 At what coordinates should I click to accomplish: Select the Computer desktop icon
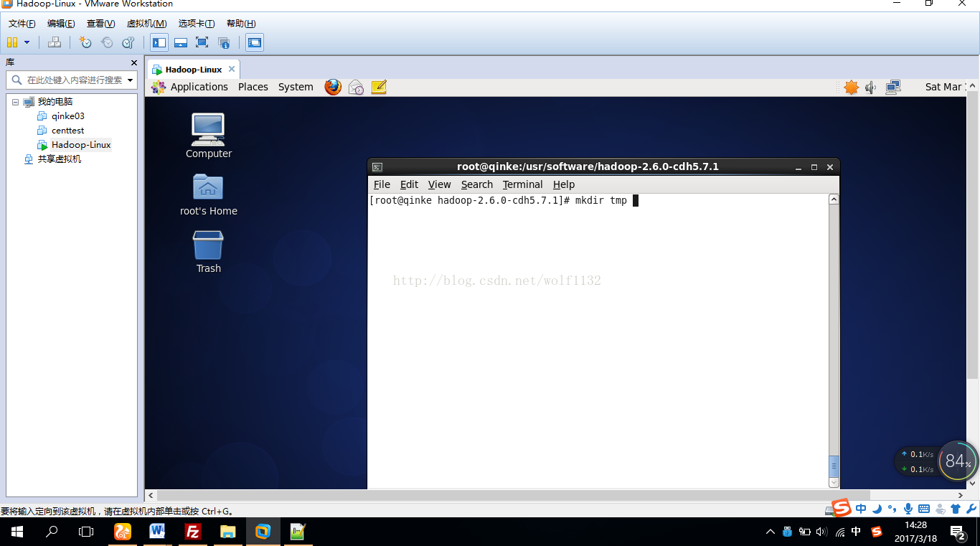[209, 135]
